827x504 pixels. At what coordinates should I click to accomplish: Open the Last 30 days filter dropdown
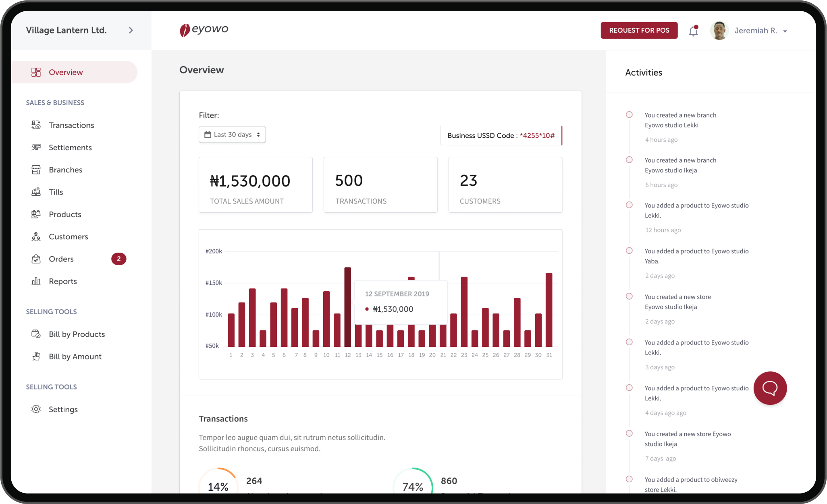click(232, 135)
